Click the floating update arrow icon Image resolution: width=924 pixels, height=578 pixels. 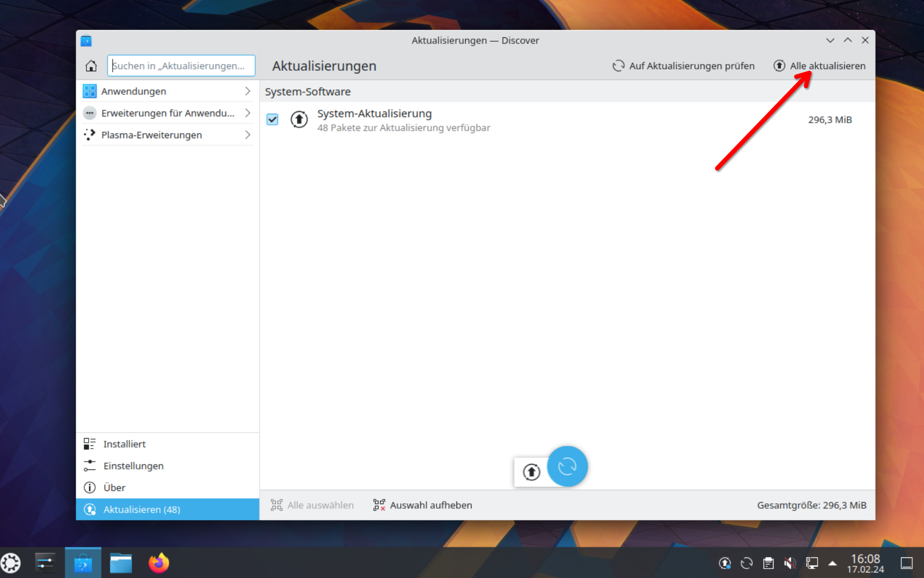tap(531, 472)
